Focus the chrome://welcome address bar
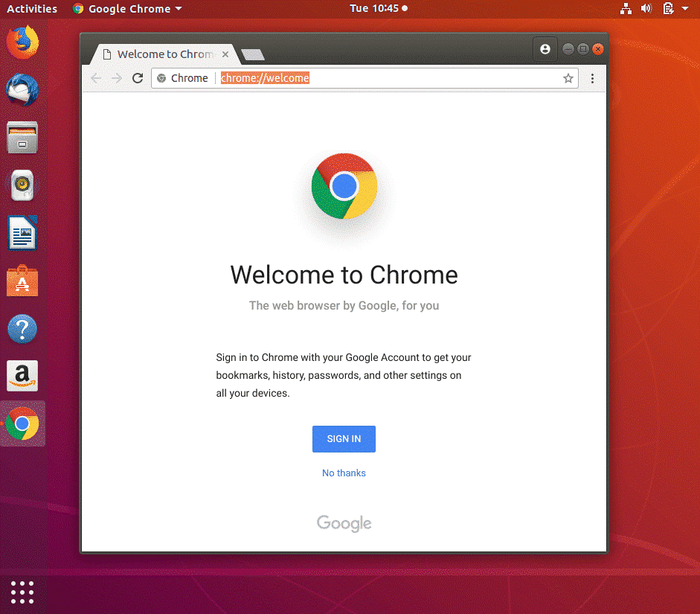The width and height of the screenshot is (700, 614). 365,79
